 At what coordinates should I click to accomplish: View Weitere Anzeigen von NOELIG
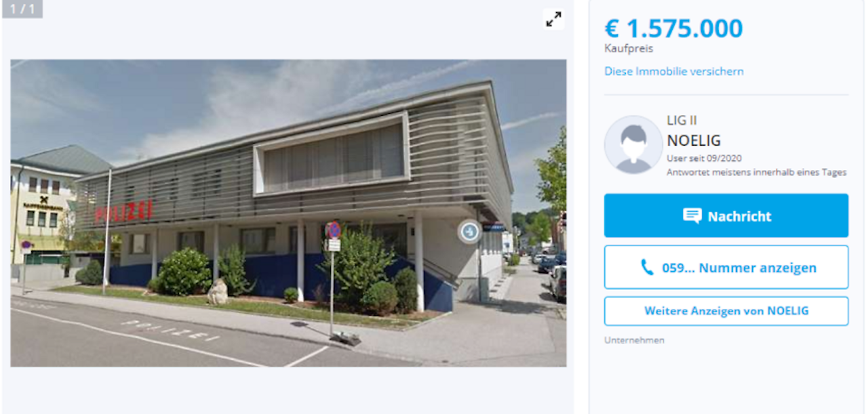726,311
